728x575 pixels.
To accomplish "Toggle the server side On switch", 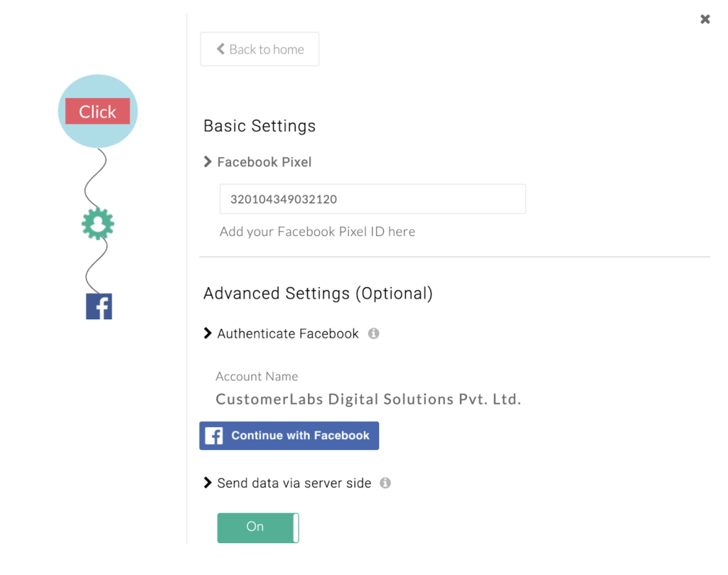I will coord(258,527).
